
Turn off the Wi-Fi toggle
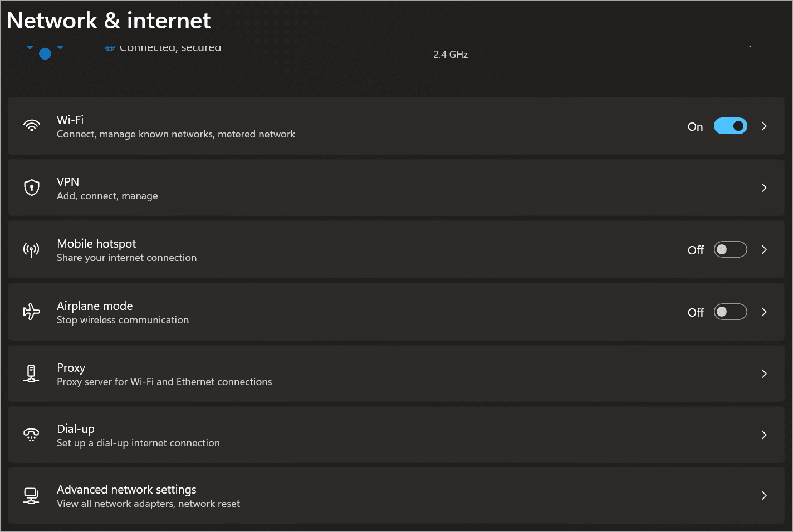coord(731,126)
